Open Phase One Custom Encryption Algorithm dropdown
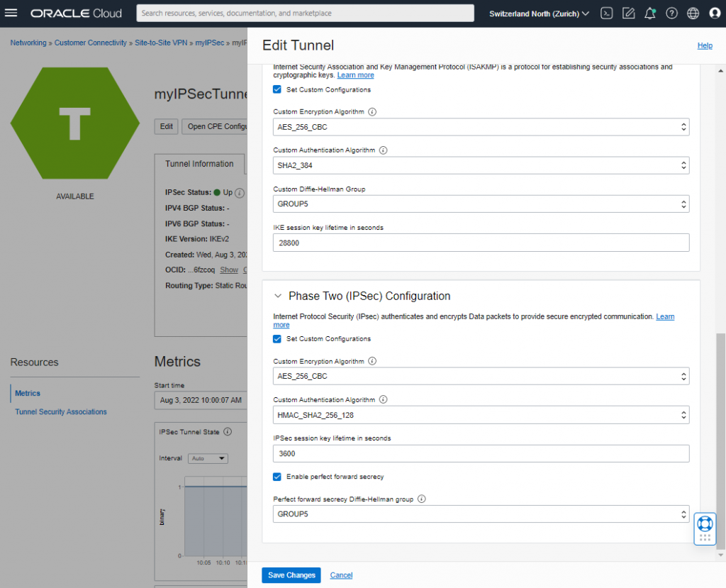Screen dimensions: 726x588 (481, 127)
